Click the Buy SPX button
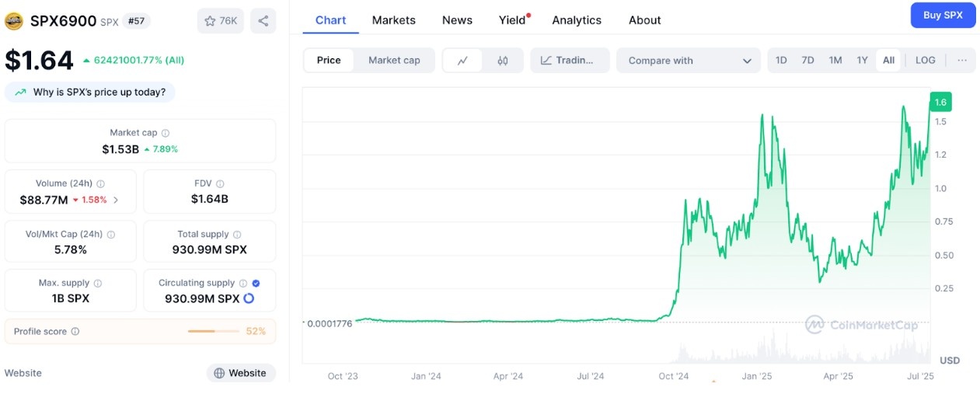The height and width of the screenshot is (394, 980). point(943,15)
